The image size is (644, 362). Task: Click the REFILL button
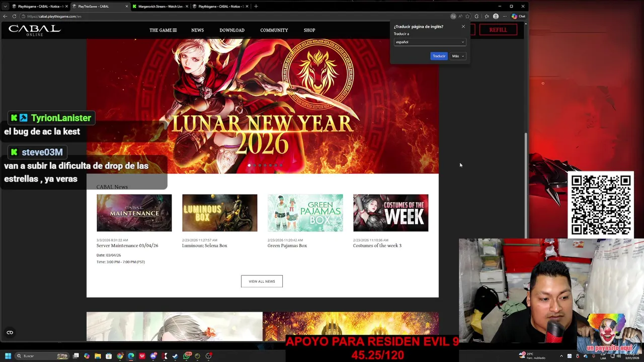tap(498, 30)
